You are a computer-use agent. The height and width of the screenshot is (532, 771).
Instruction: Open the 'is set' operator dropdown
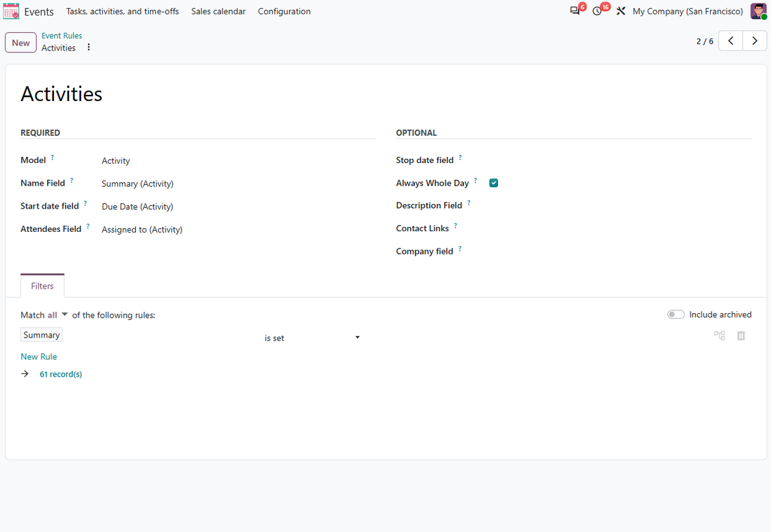coord(312,338)
